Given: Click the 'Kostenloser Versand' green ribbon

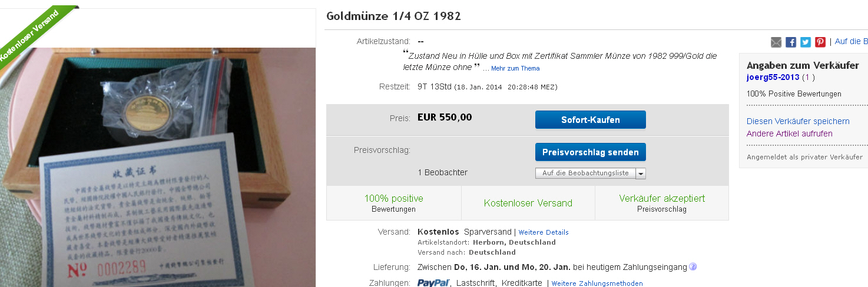Looking at the screenshot, I should (x=28, y=36).
